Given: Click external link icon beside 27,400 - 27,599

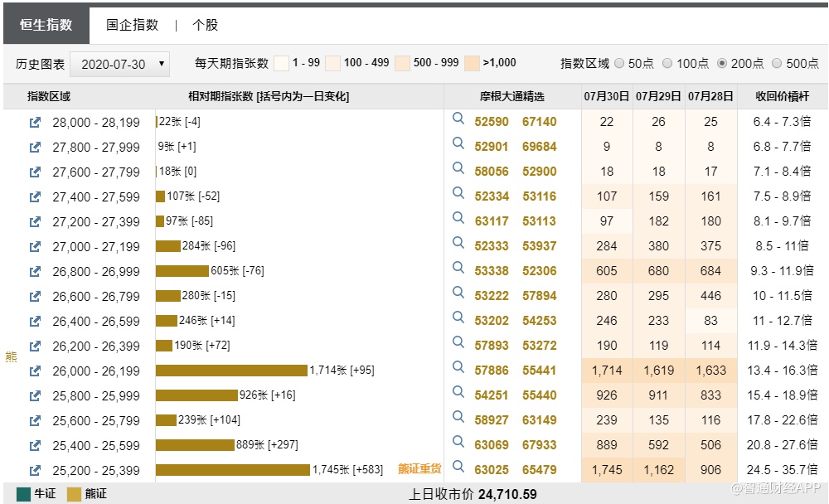Looking at the screenshot, I should (35, 196).
